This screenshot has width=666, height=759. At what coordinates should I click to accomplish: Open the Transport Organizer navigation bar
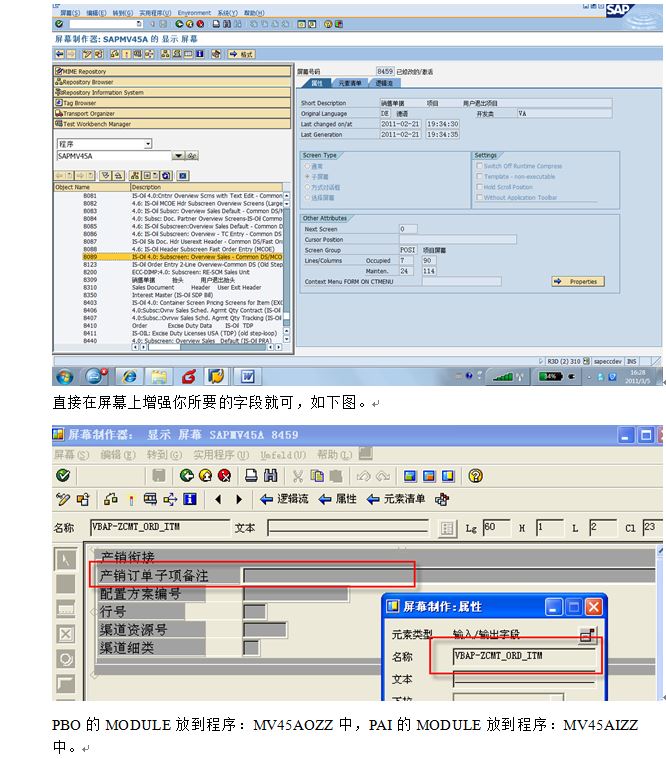pyautogui.click(x=172, y=113)
